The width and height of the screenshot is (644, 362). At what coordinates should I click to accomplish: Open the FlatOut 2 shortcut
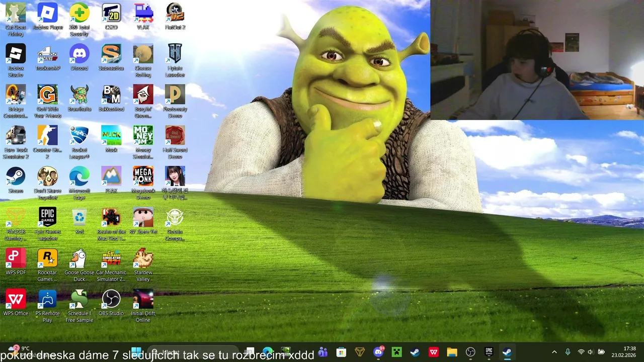tap(175, 17)
